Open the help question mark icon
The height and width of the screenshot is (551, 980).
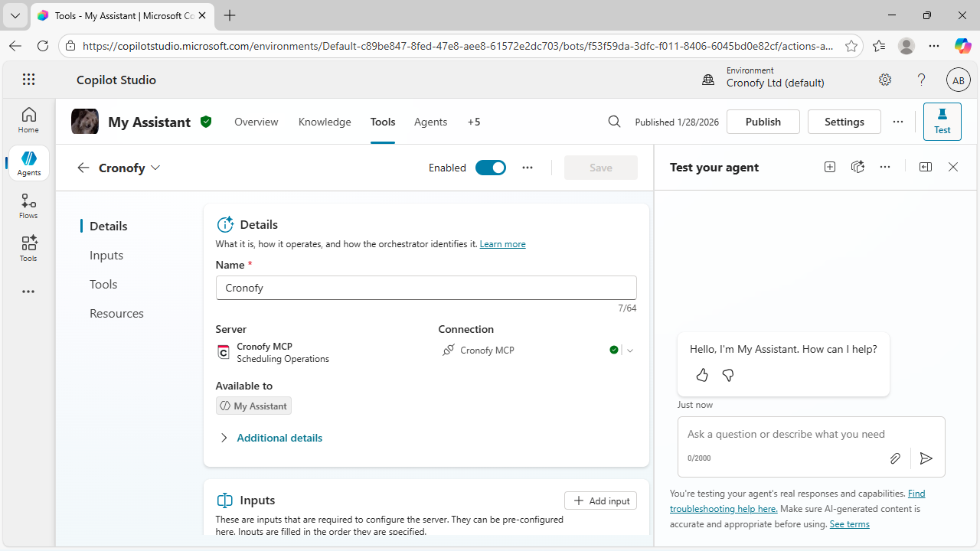point(922,80)
